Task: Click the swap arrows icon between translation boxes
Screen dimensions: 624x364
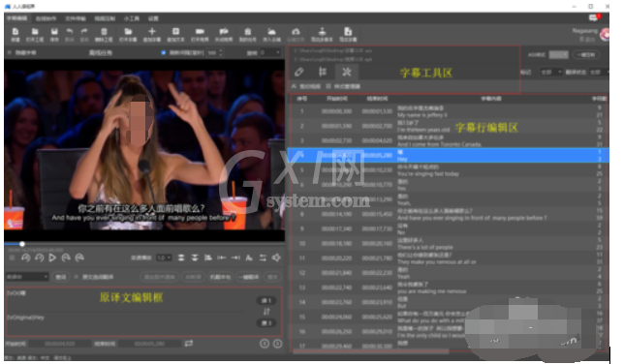Action: 266,312
